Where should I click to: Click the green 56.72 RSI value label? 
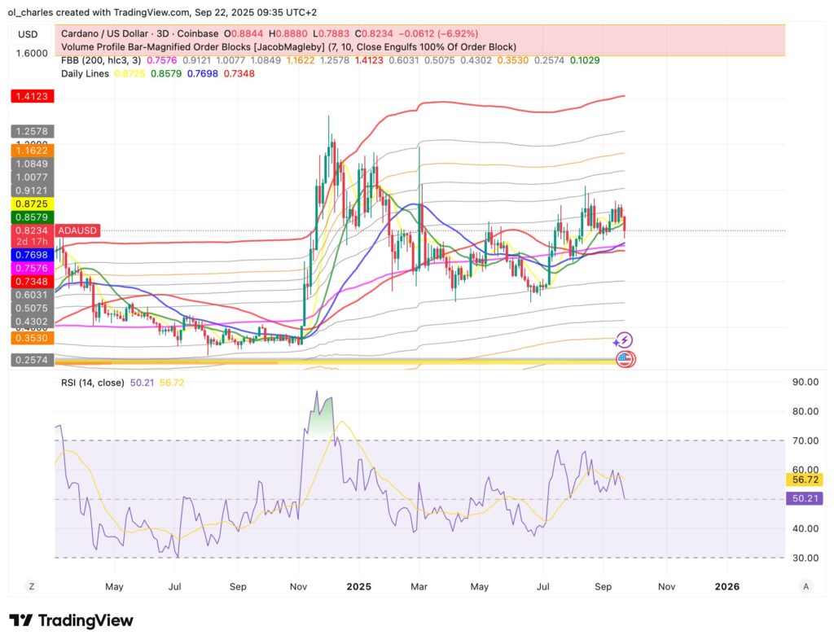(805, 480)
